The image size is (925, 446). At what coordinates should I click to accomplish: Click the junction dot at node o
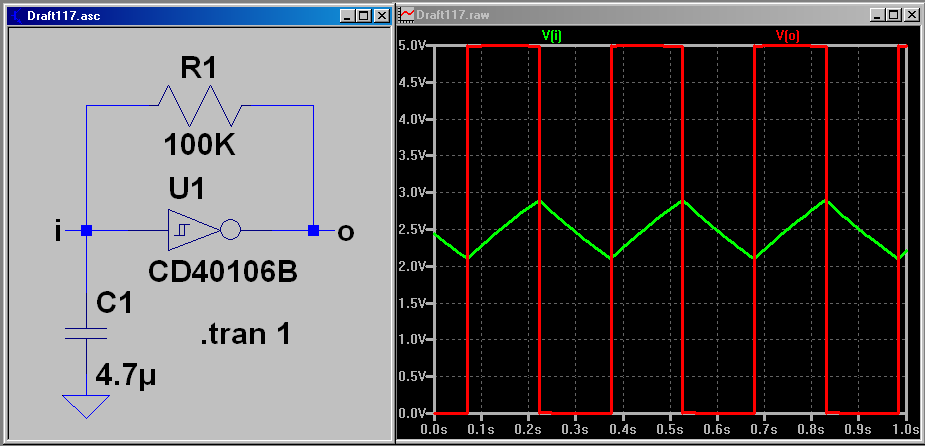pos(313,230)
